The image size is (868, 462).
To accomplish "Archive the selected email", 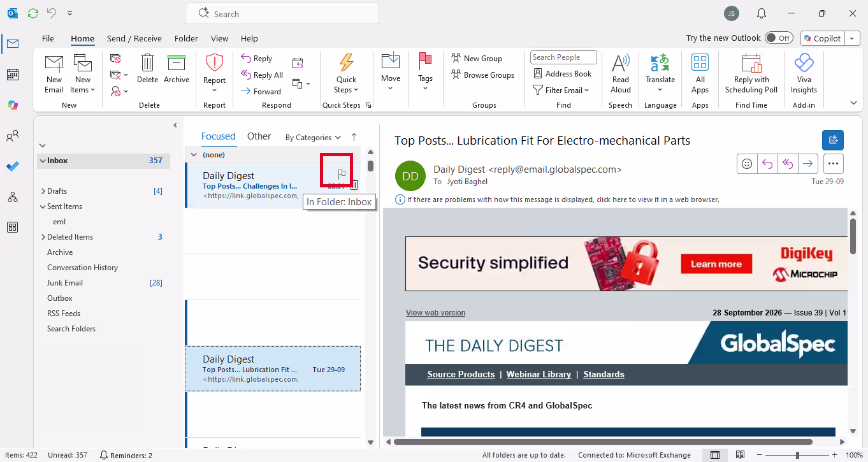I will coord(177,69).
